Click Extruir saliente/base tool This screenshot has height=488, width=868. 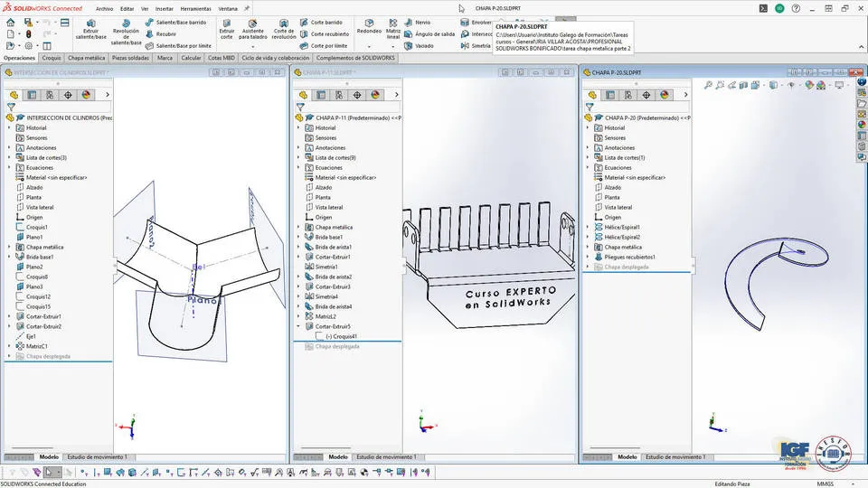click(90, 29)
